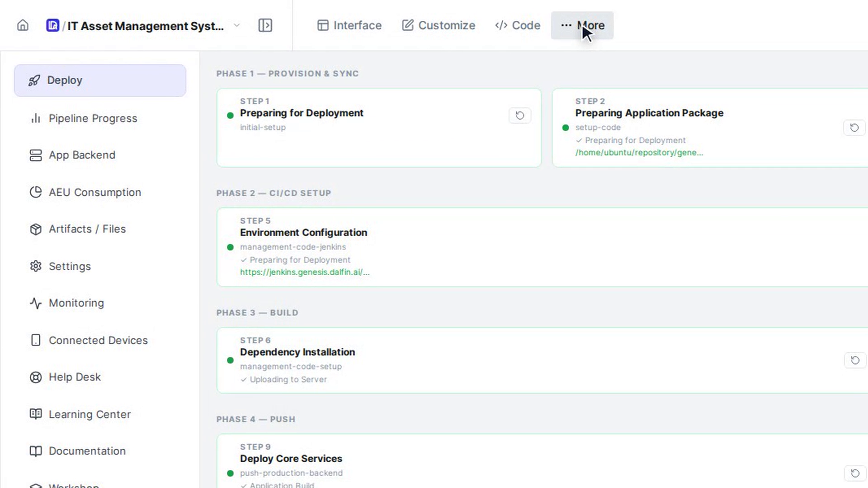Toggle the sidebar panel collapse icon
Image resolution: width=868 pixels, height=488 pixels.
(x=265, y=25)
